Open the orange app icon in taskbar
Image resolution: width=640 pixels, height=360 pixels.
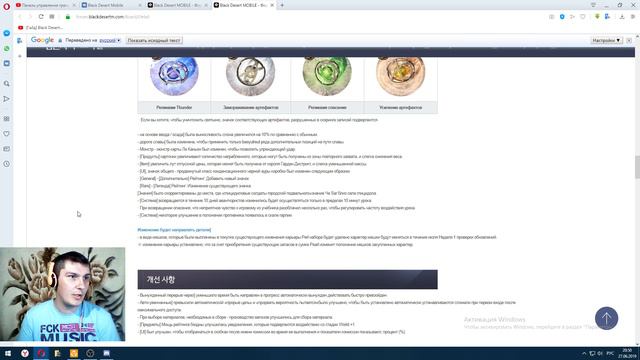pos(73,353)
